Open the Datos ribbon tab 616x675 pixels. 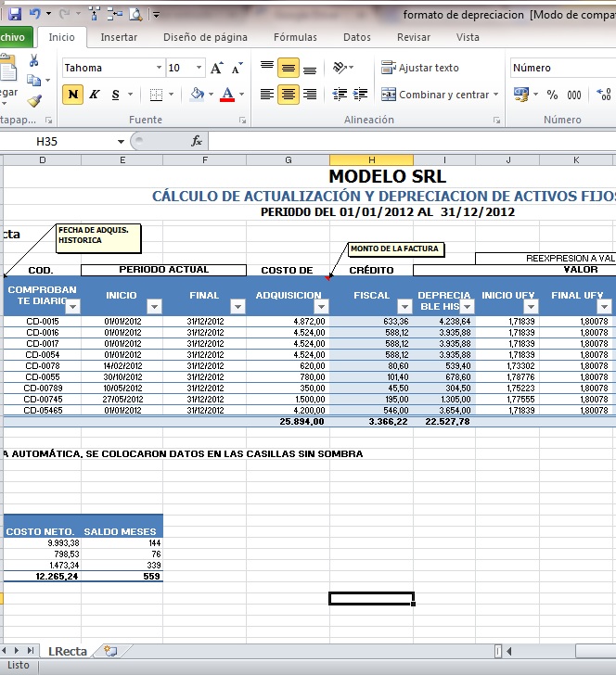[x=356, y=37]
